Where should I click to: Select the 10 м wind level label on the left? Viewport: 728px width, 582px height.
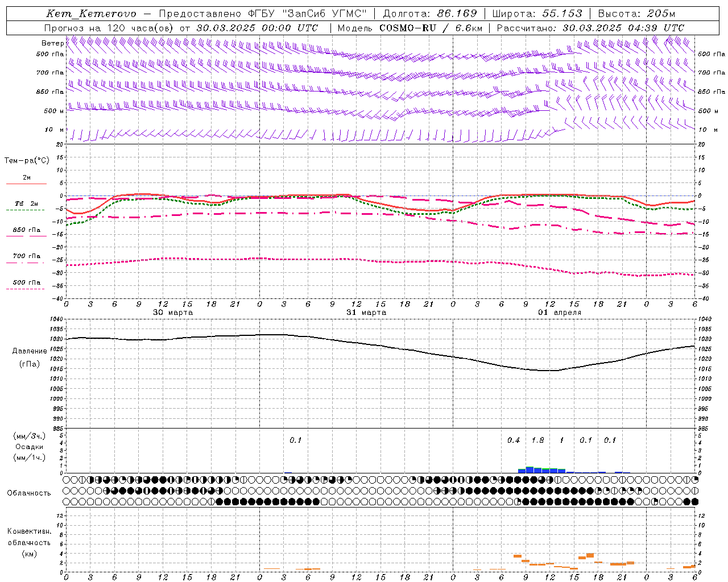[x=55, y=130]
